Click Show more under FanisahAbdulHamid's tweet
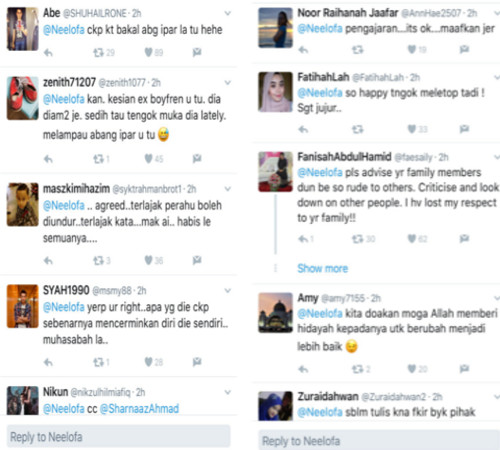 [322, 268]
